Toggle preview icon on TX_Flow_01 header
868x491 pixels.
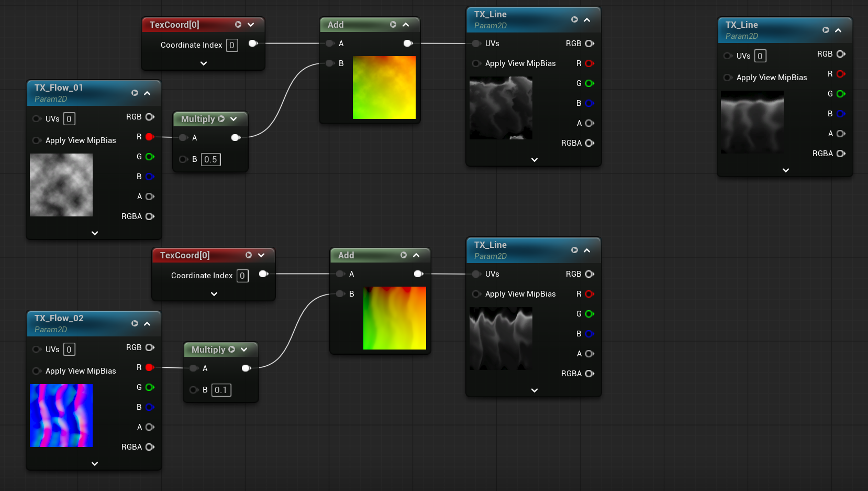pos(135,93)
